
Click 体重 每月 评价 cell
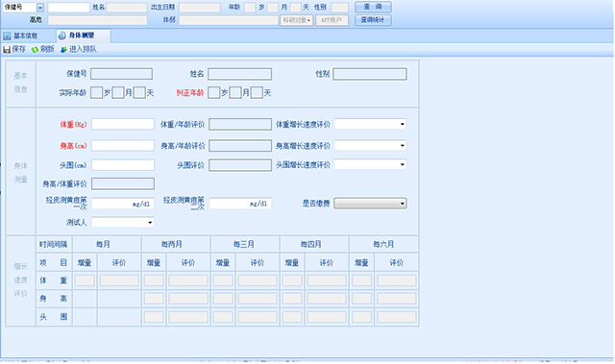119,280
